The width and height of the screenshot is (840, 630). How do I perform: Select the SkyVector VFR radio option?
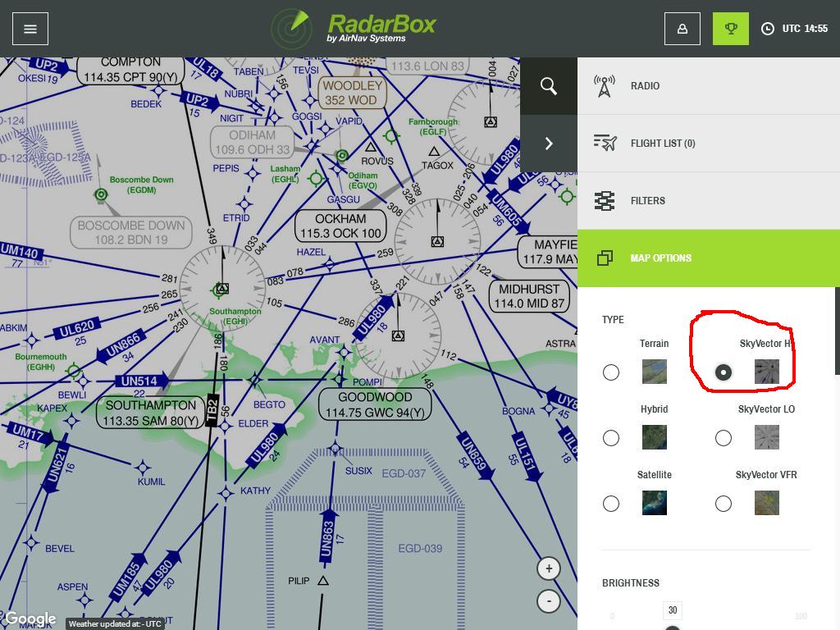(x=723, y=504)
